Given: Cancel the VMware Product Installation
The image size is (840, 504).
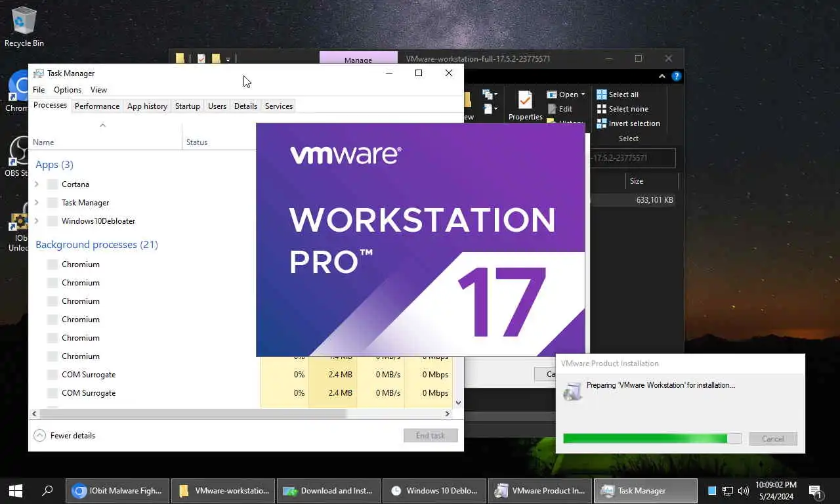Looking at the screenshot, I should (x=773, y=439).
